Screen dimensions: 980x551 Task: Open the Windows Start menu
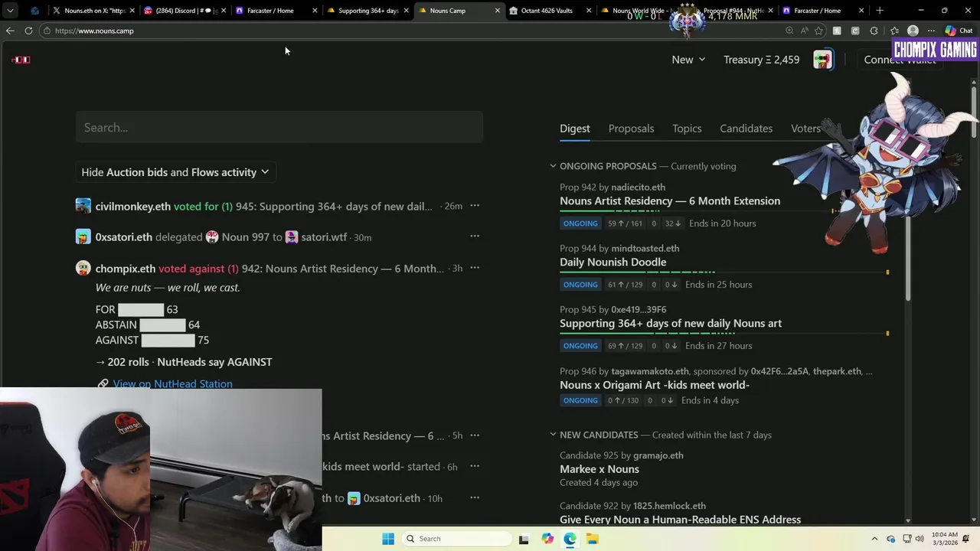pyautogui.click(x=388, y=539)
